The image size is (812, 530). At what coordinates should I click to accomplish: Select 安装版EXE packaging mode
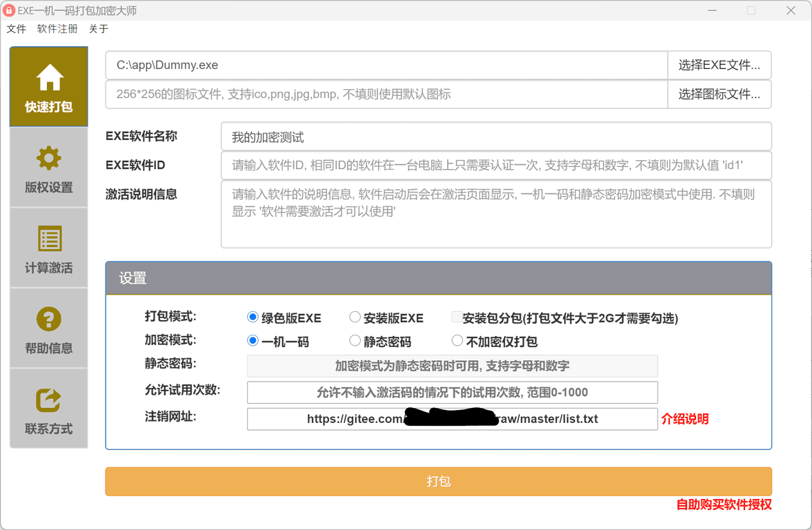tap(355, 317)
